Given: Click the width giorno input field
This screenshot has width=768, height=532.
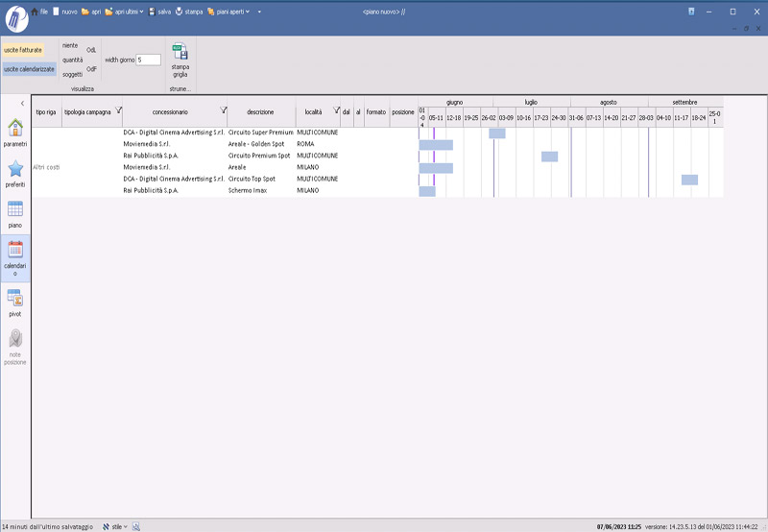Looking at the screenshot, I should coord(148,60).
